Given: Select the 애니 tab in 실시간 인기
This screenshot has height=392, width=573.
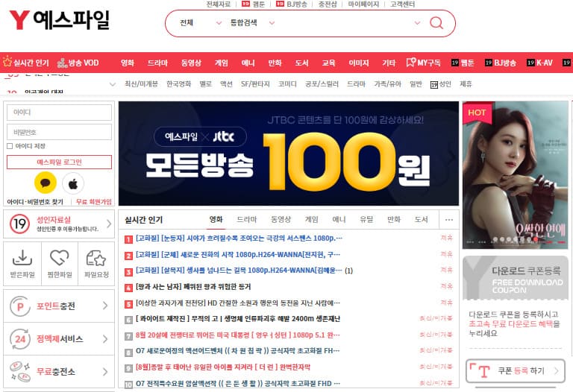Looking at the screenshot, I should [x=339, y=219].
